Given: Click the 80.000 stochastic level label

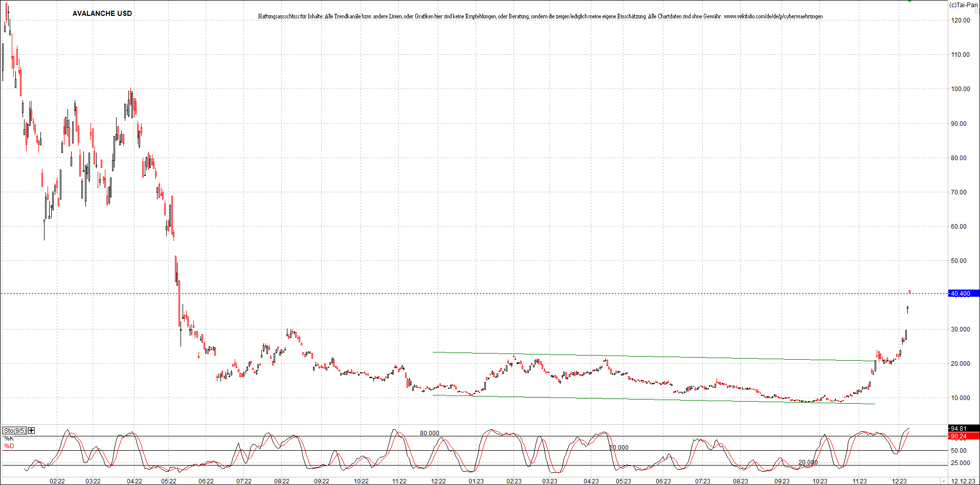Looking at the screenshot, I should click(x=429, y=433).
